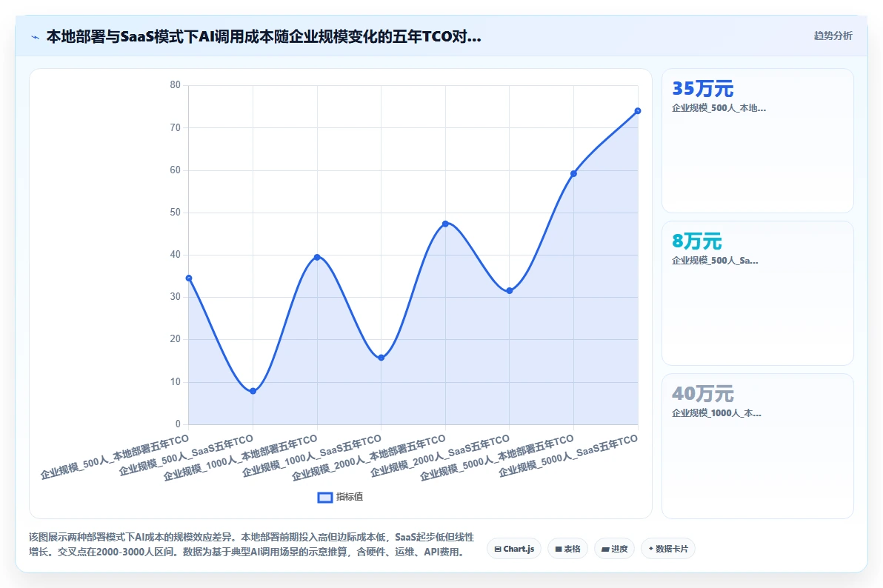Click the 指标值 legend label
The height and width of the screenshot is (588, 883).
tap(350, 497)
